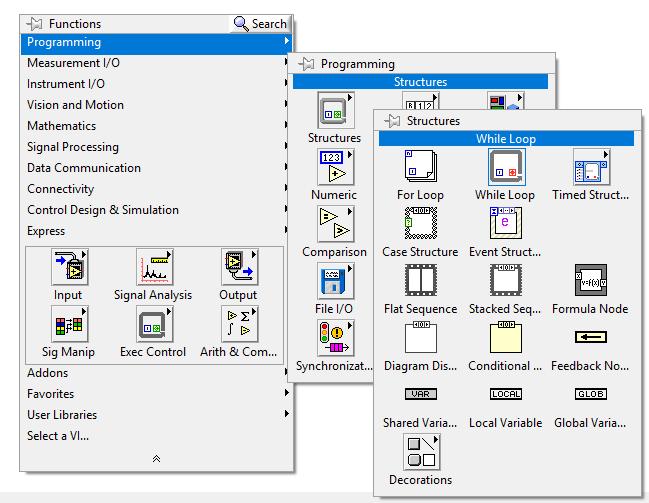
Task: Choose the Flat Sequence structure icon
Action: pyautogui.click(x=421, y=280)
